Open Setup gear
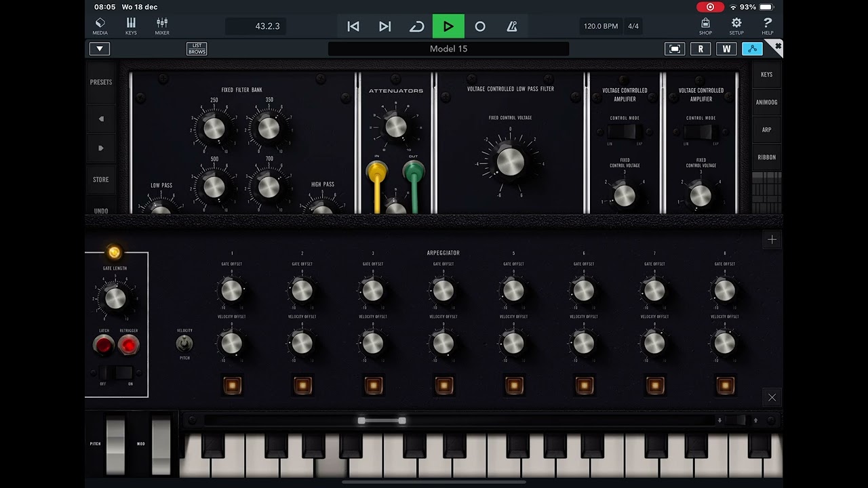 pos(736,26)
